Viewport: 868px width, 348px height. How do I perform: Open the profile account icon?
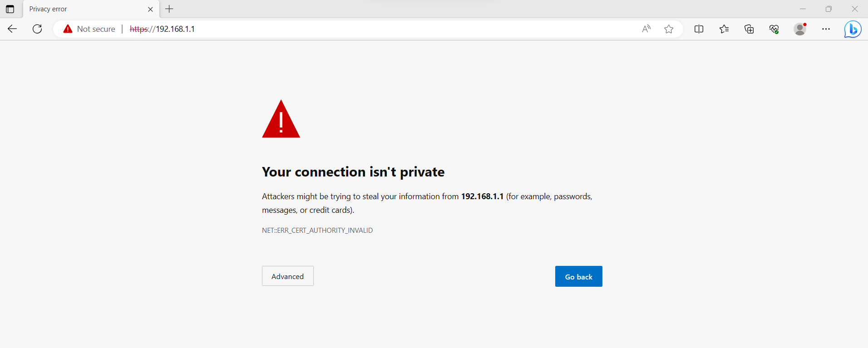(x=800, y=29)
